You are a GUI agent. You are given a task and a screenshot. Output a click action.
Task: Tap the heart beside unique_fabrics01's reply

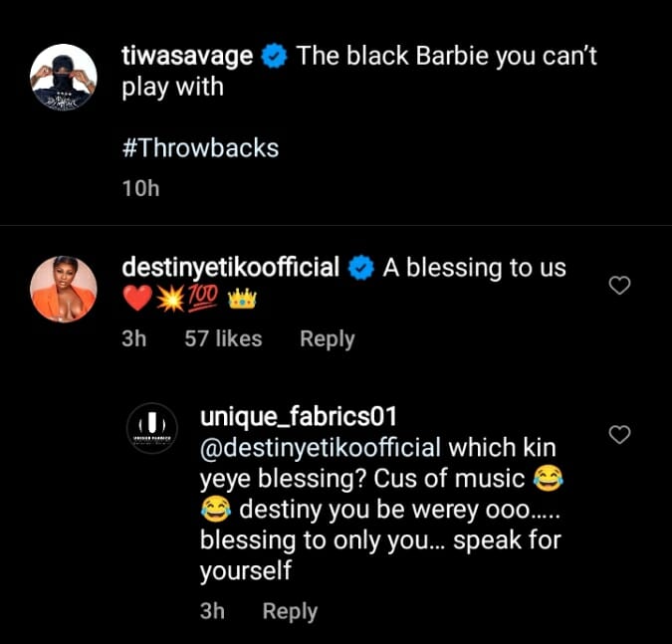619,434
